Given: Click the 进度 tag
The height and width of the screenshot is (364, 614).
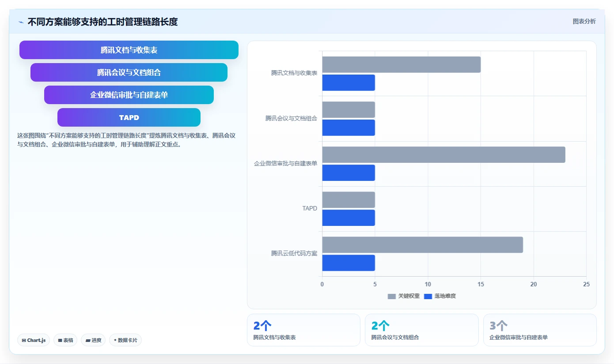Looking at the screenshot, I should (x=93, y=340).
